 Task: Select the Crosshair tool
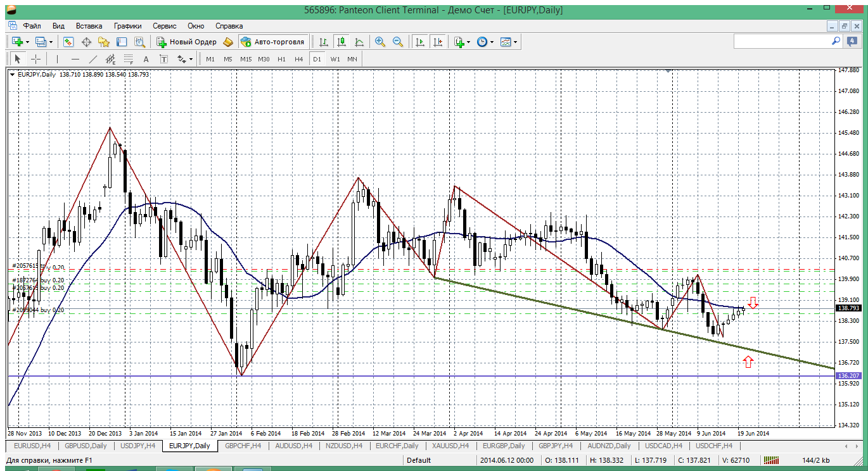[x=36, y=59]
